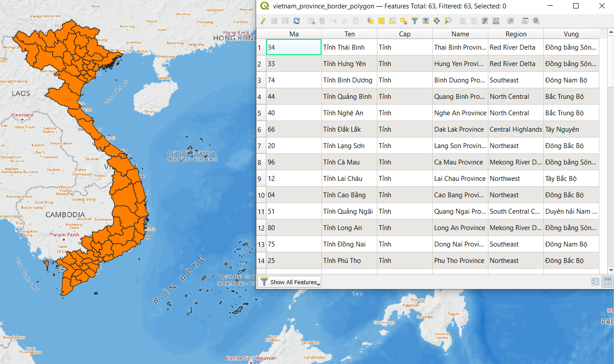This screenshot has width=614, height=364.
Task: Click the cell 'Tỉnh Bình Dương'
Action: 349,80
